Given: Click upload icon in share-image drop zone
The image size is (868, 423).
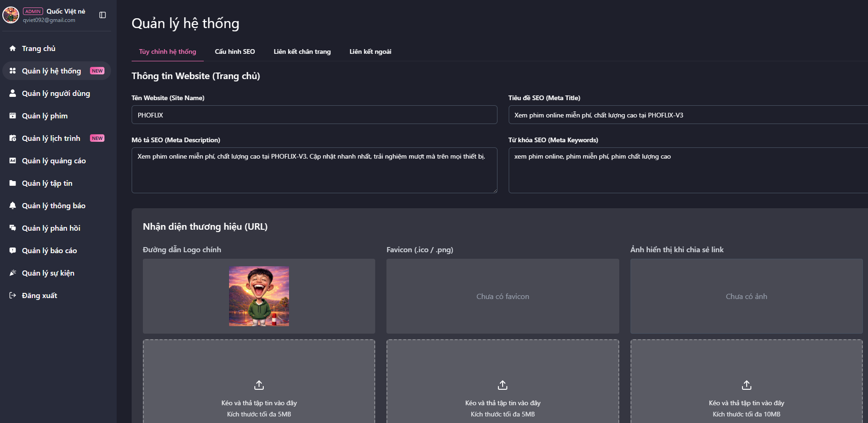Looking at the screenshot, I should click(747, 385).
